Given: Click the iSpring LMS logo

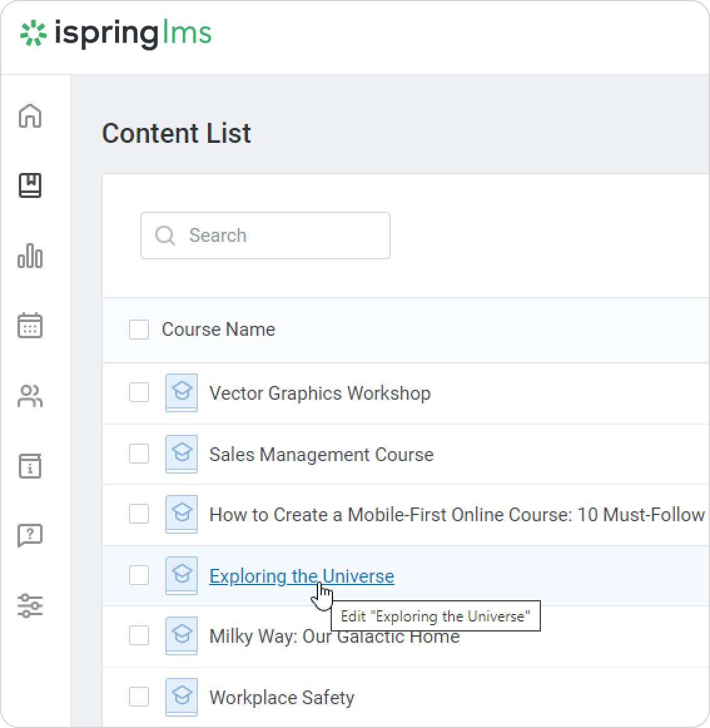Looking at the screenshot, I should click(116, 34).
